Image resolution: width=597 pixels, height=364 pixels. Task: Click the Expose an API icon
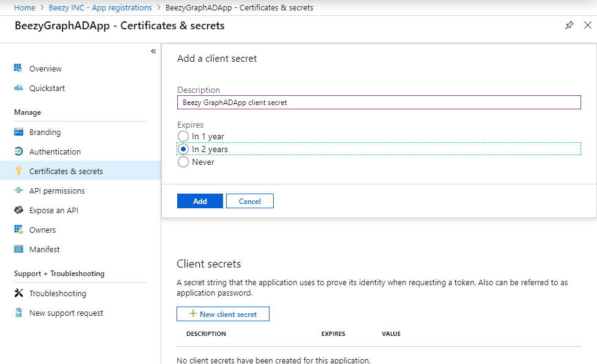tap(18, 210)
